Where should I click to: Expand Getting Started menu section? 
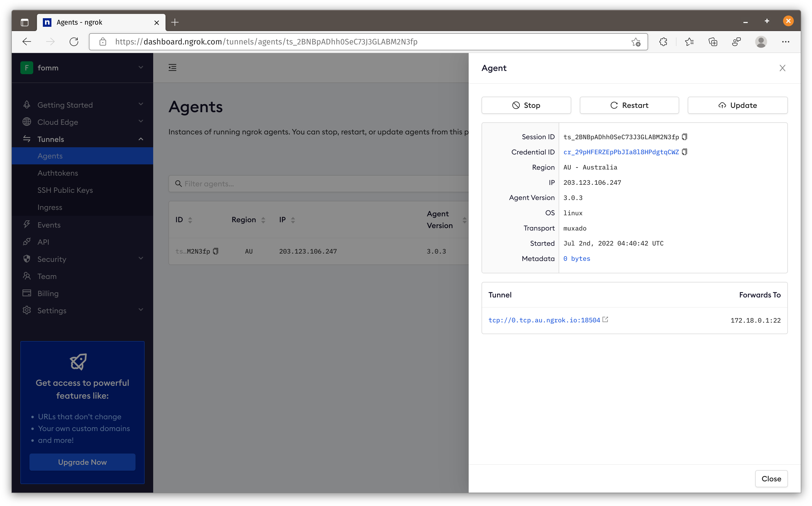pos(141,105)
